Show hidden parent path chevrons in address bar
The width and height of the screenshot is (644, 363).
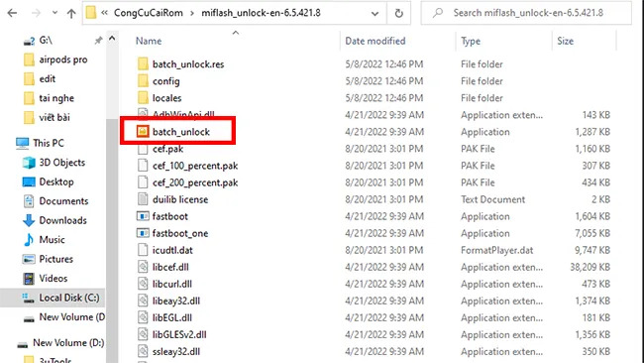pyautogui.click(x=104, y=13)
